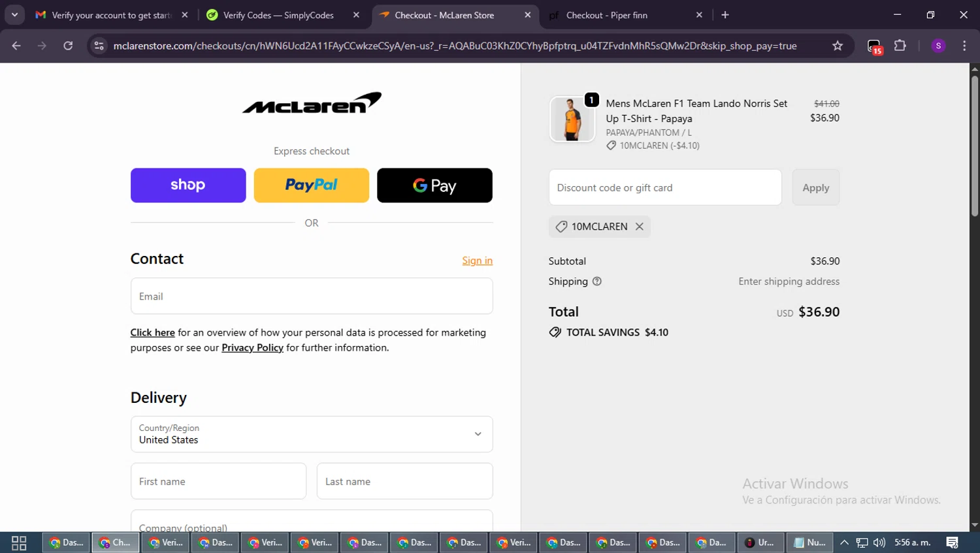The width and height of the screenshot is (980, 553).
Task: Open the Ur... taskbar app
Action: click(x=760, y=543)
